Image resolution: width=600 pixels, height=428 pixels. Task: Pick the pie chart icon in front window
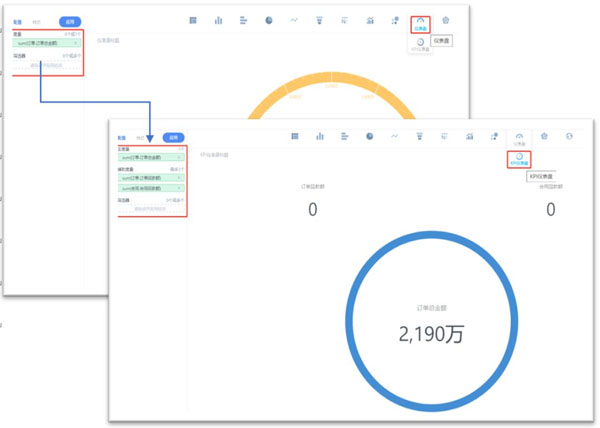[370, 136]
